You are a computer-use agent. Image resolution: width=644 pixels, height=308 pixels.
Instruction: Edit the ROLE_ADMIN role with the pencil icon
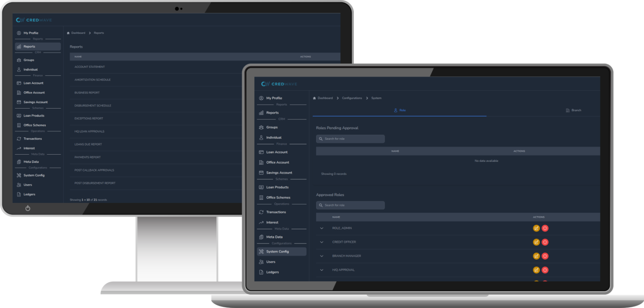click(537, 228)
